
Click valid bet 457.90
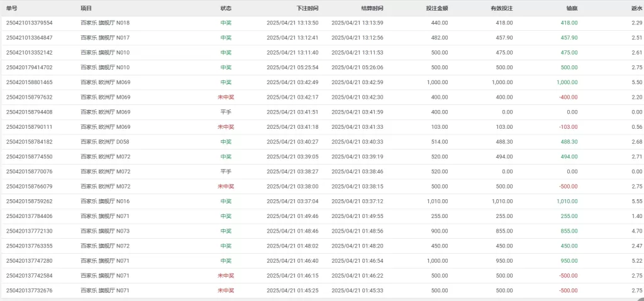click(504, 38)
